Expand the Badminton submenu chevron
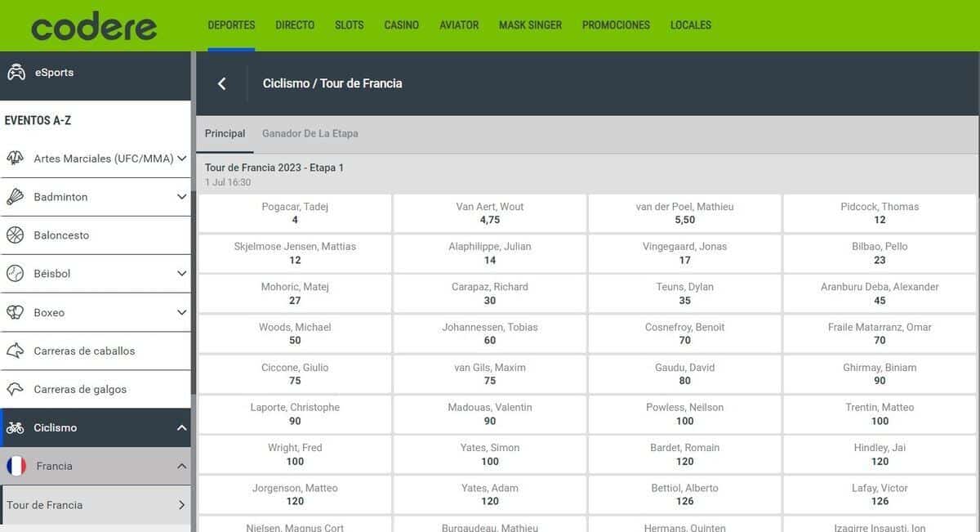This screenshot has width=980, height=532. 181,197
